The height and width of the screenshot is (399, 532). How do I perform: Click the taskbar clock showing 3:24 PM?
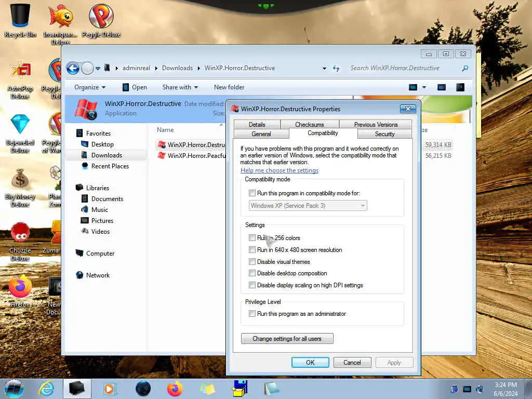coord(506,389)
